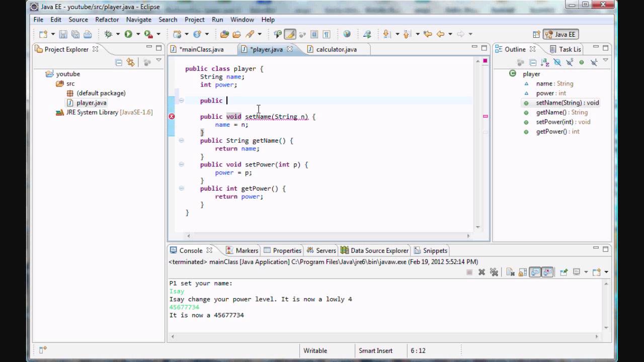Open the web browser globe icon
Image resolution: width=644 pixels, height=362 pixels.
(x=347, y=34)
